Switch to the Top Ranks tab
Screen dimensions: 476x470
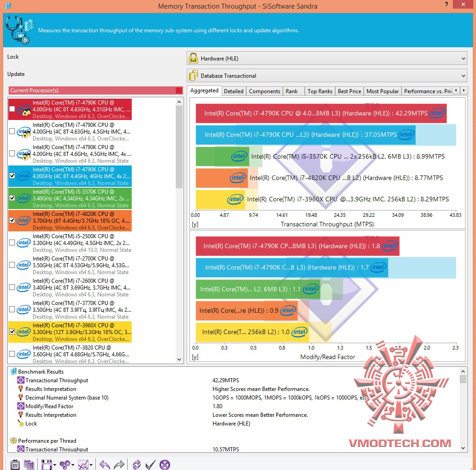(320, 91)
